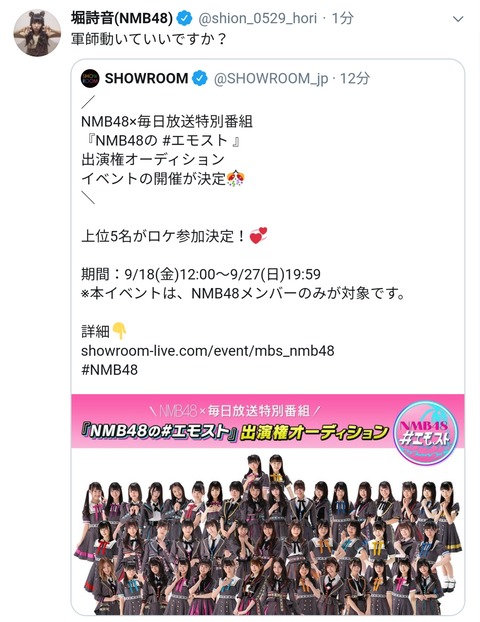480x622 pixels.
Task: Open showroom-live.com/event/mbs_nmb48 link
Action: (207, 351)
